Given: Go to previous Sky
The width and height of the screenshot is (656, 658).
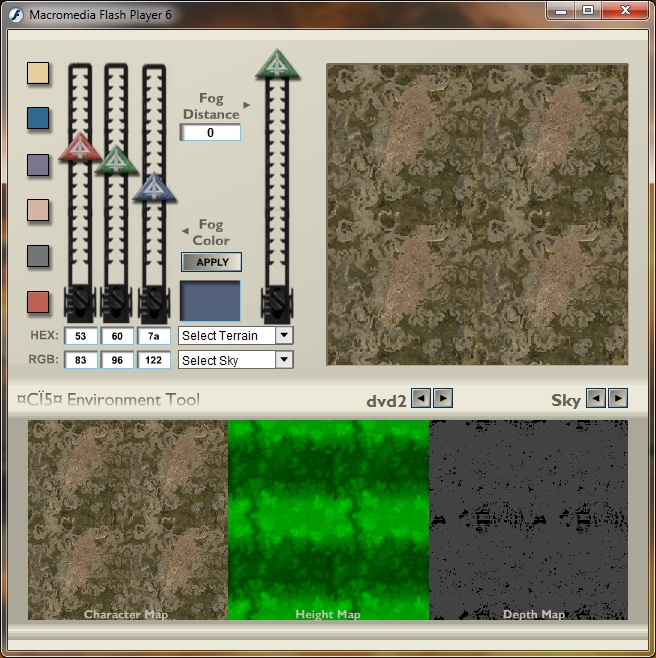Looking at the screenshot, I should (596, 398).
